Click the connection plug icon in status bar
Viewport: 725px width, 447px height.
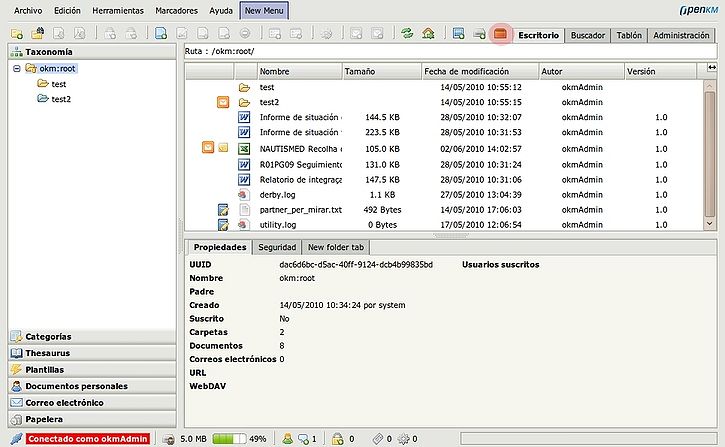click(17, 438)
